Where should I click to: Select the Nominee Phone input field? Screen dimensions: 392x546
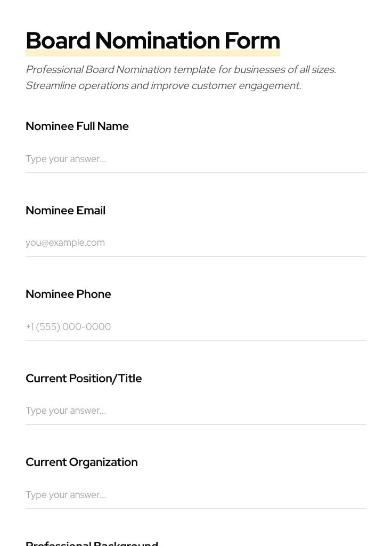pos(195,327)
